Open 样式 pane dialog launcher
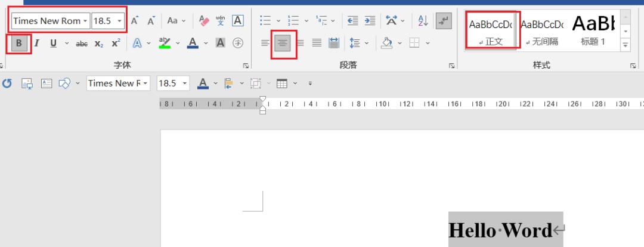The width and height of the screenshot is (644, 247). pos(633,66)
